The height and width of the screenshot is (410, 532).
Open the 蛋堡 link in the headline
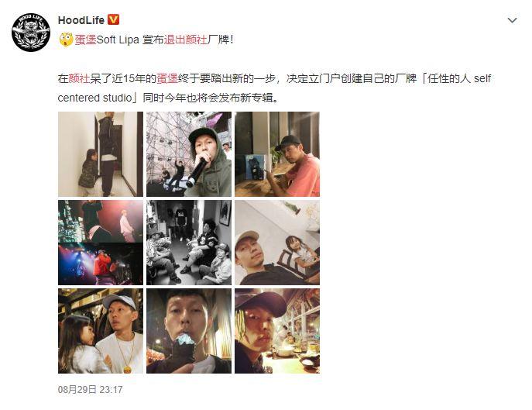[85, 40]
